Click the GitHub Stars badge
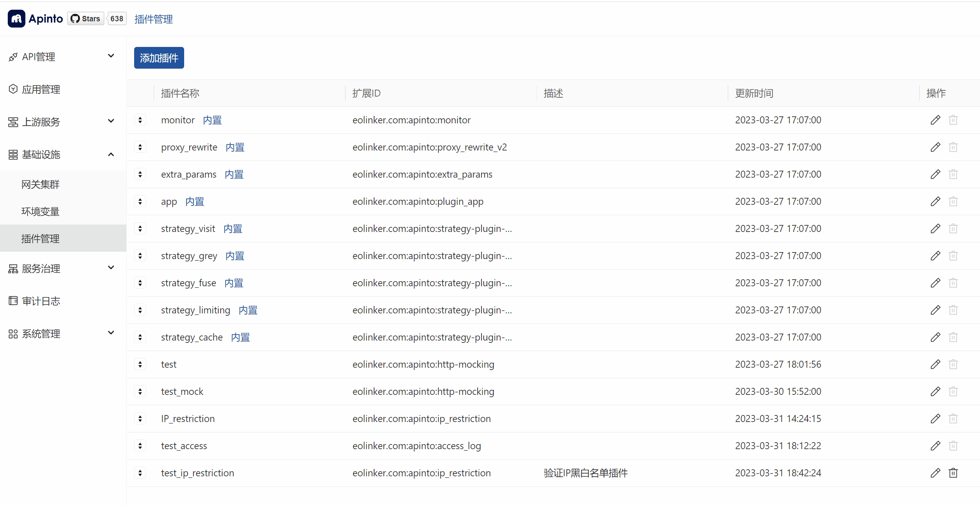The image size is (980, 505). (x=86, y=19)
